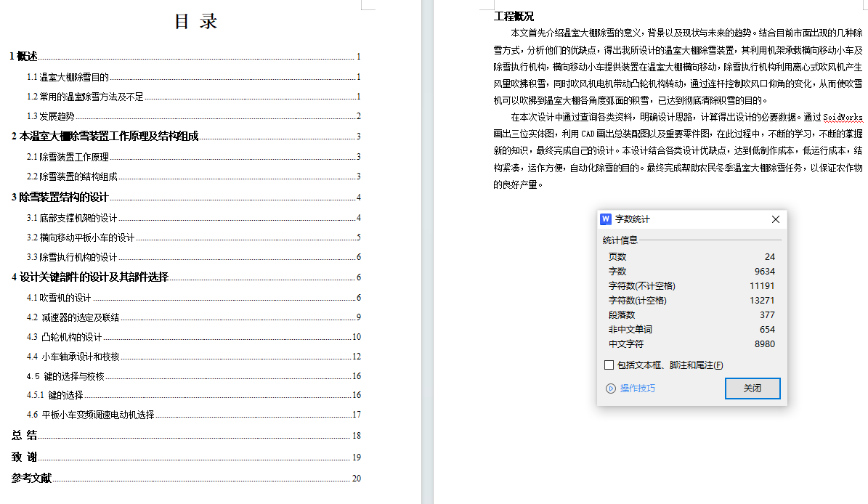Open the 参考文献 entry in contents

click(x=31, y=478)
